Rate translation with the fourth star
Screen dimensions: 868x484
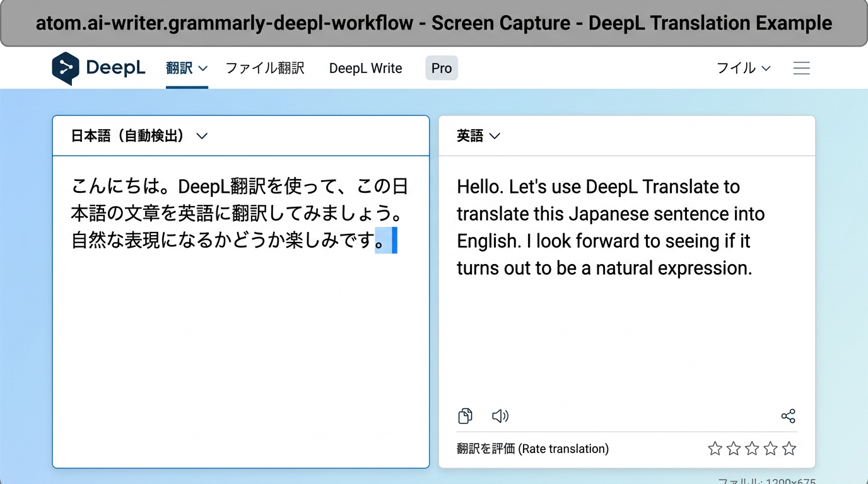pyautogui.click(x=770, y=449)
